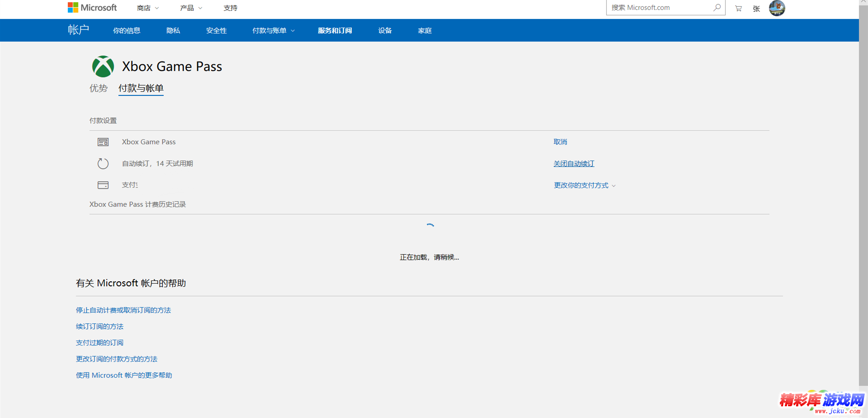Select the 服务和订阅 nav item
Screen dimensions: 868x418
[335, 31]
